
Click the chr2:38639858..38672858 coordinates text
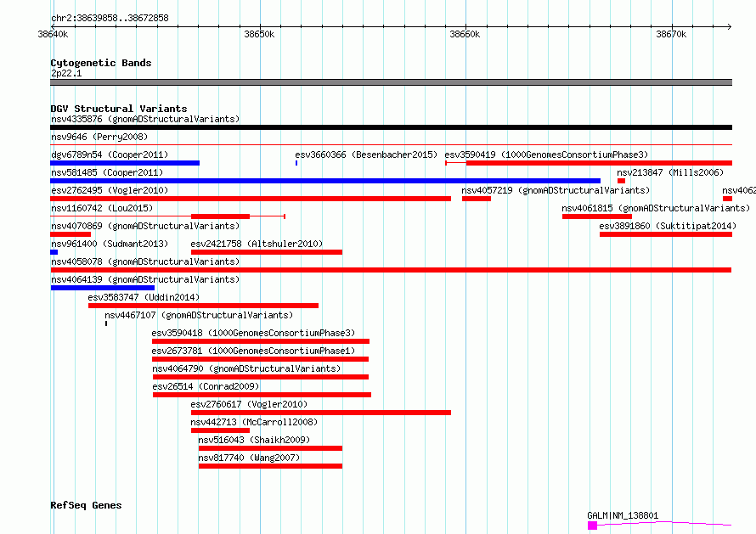(110, 19)
